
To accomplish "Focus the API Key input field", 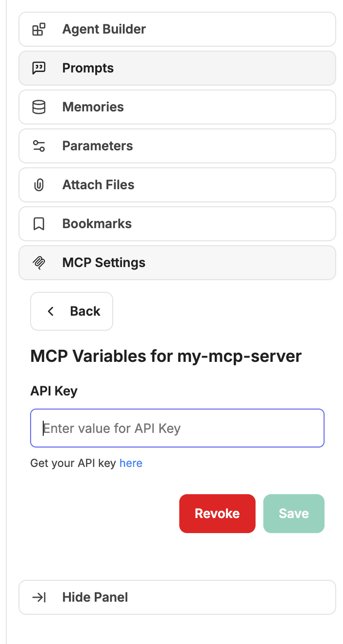I will point(177,428).
